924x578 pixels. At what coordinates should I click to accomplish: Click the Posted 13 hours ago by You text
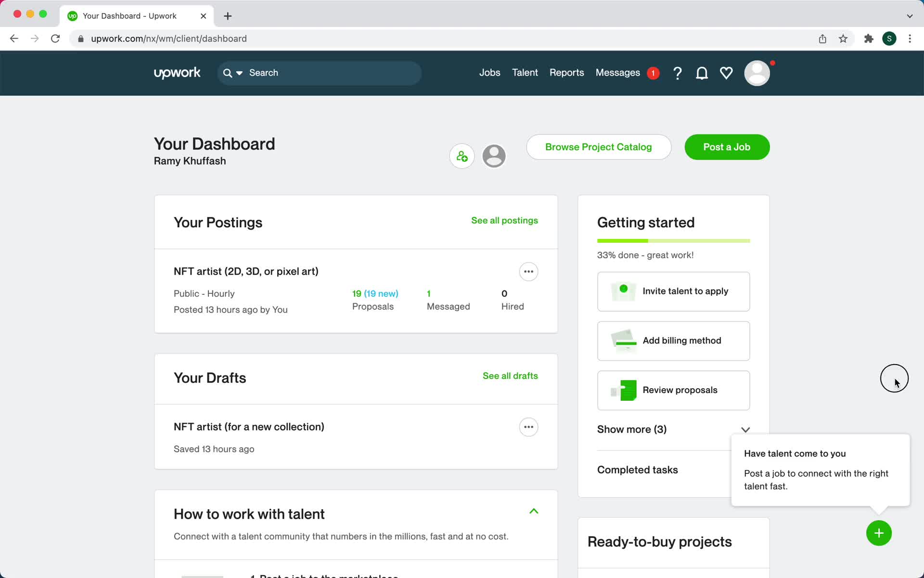coord(231,310)
